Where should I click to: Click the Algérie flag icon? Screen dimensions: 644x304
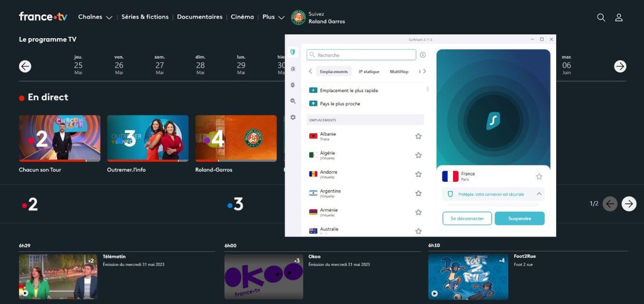[313, 155]
